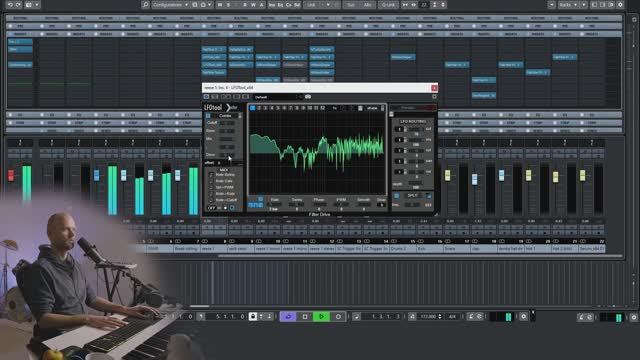Select LFOtool graph tab 12
This screenshot has height=360, width=640.
[x=322, y=108]
